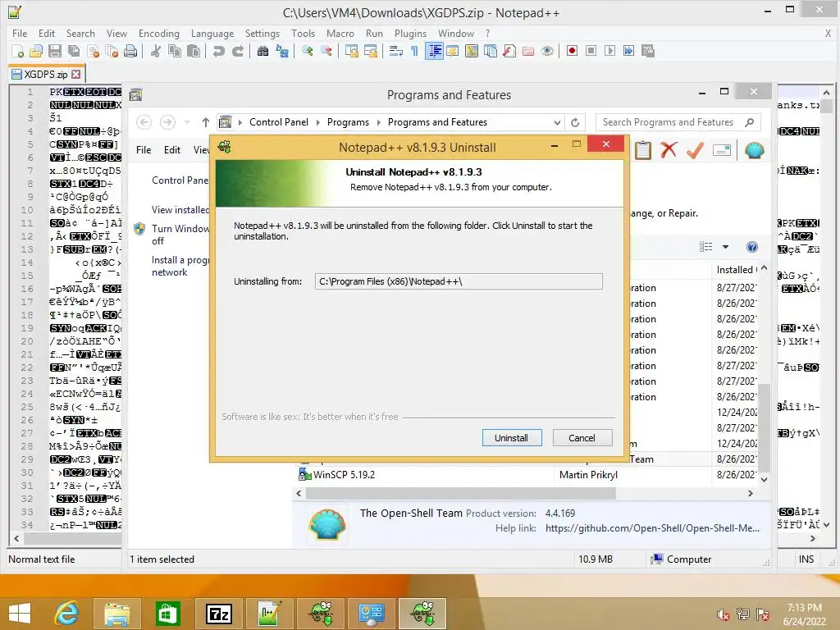Click Save Recorded Macro icon
Viewport: 840px width, 630px height.
click(648, 51)
